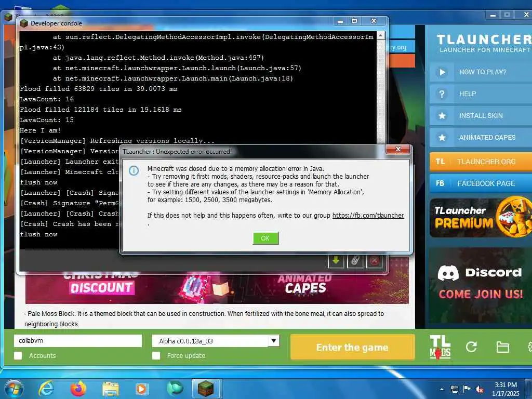Open the TL MODS icon

tap(440, 347)
